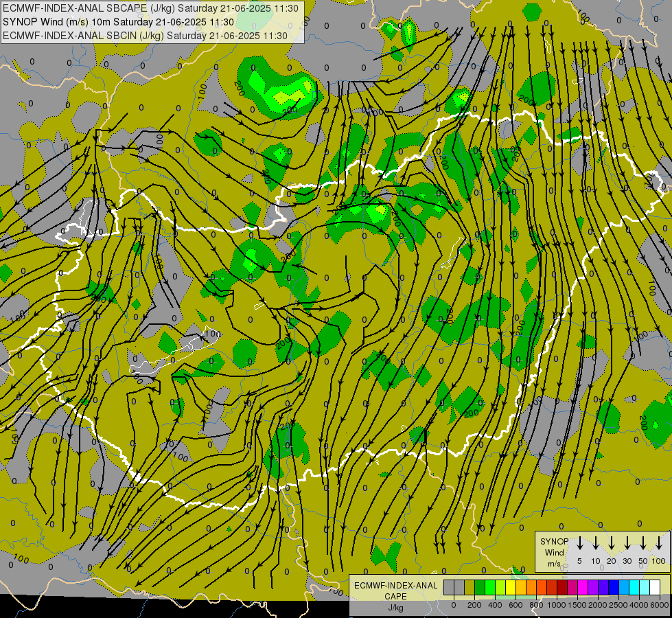Pick the red-orange swatch right of 800 tick

pyautogui.click(x=542, y=587)
